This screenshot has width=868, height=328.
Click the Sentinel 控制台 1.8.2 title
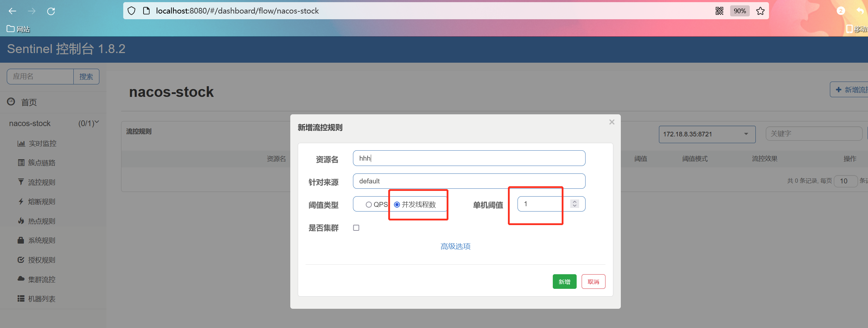coord(66,49)
